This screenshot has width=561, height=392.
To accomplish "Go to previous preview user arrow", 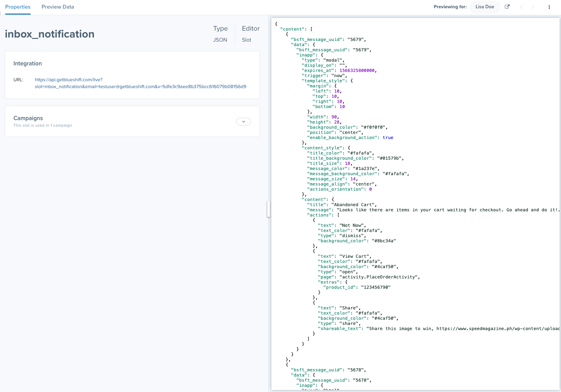I will click(521, 7).
